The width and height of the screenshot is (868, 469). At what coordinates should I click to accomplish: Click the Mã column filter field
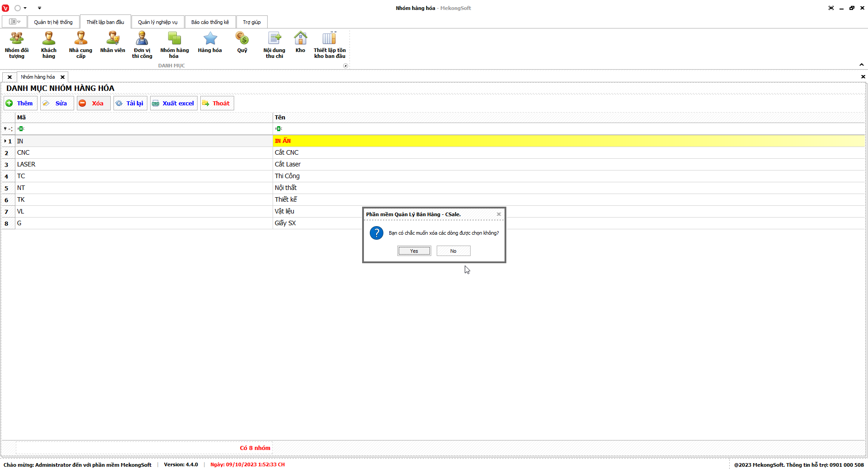144,129
